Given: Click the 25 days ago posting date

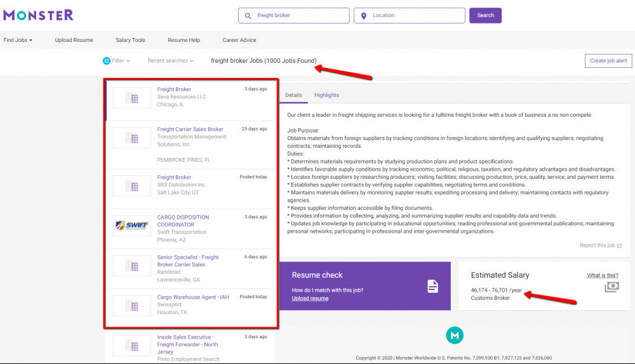Looking at the screenshot, I should coord(255,129).
